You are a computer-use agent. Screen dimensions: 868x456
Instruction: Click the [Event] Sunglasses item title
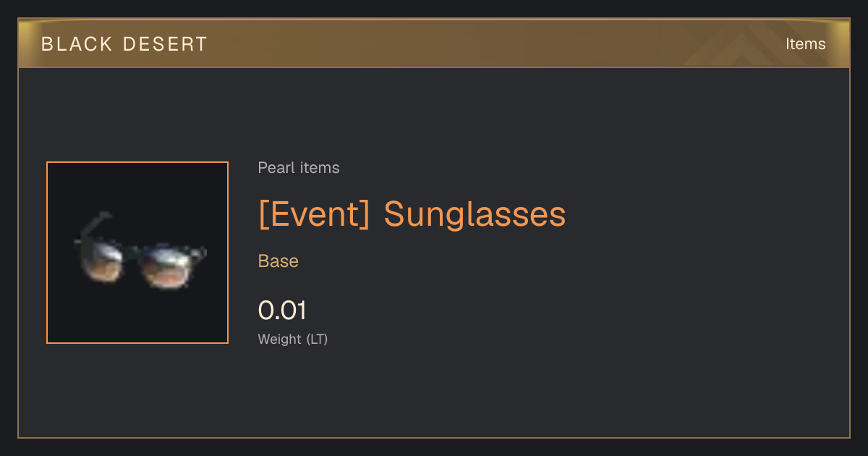tap(412, 214)
